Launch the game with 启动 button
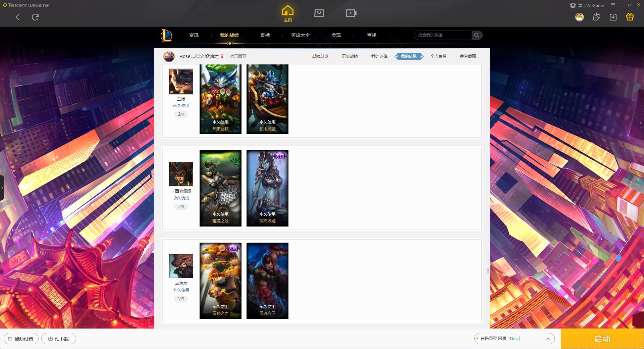The height and width of the screenshot is (349, 644). click(x=602, y=339)
